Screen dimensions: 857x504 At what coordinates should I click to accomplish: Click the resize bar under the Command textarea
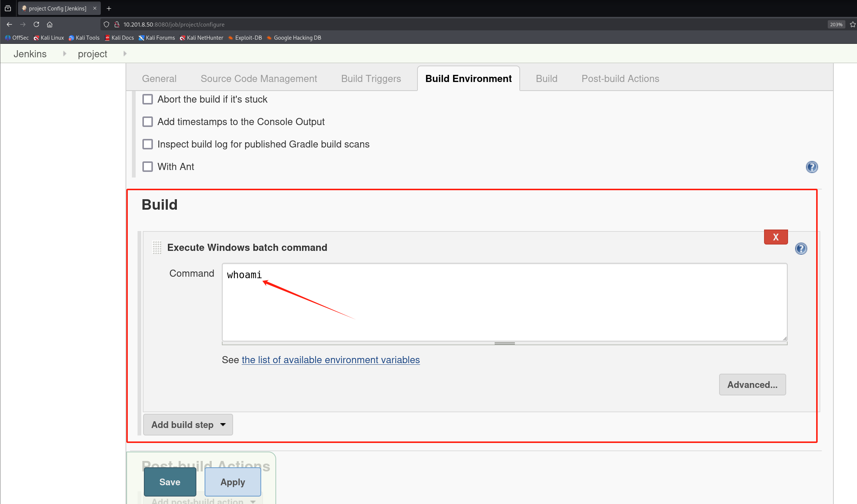[504, 343]
